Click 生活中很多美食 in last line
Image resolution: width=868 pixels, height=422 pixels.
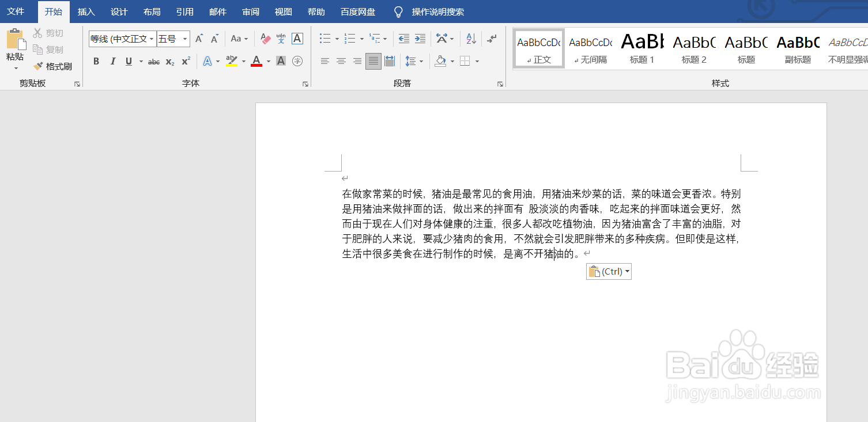pos(378,253)
